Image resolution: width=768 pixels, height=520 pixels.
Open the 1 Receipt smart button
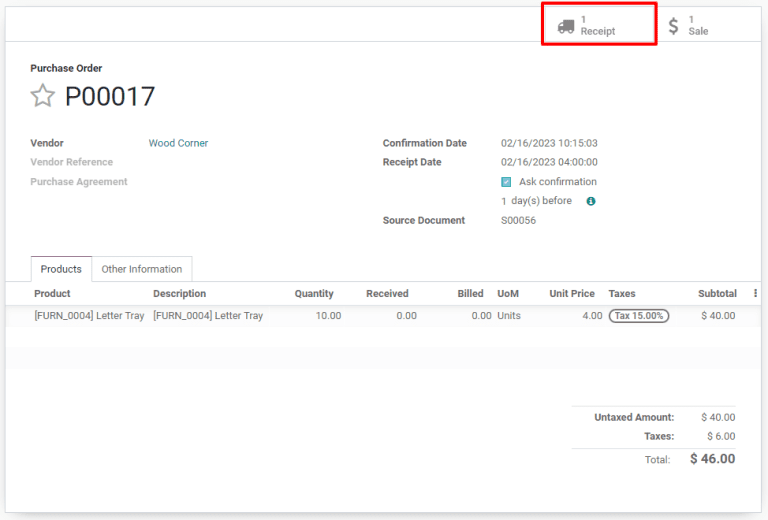(599, 25)
